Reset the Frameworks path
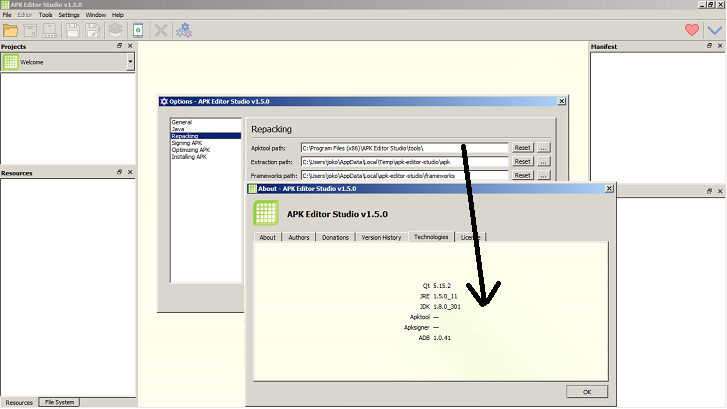Image resolution: width=727 pixels, height=409 pixels. pyautogui.click(x=522, y=175)
